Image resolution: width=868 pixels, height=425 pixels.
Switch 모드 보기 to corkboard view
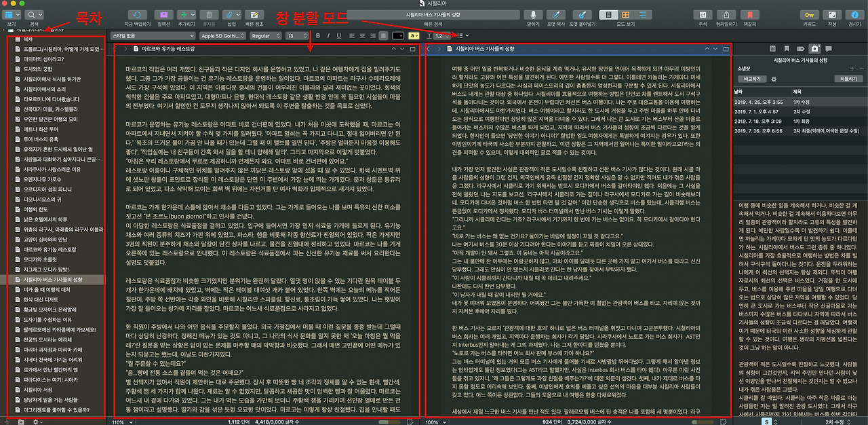coord(625,14)
